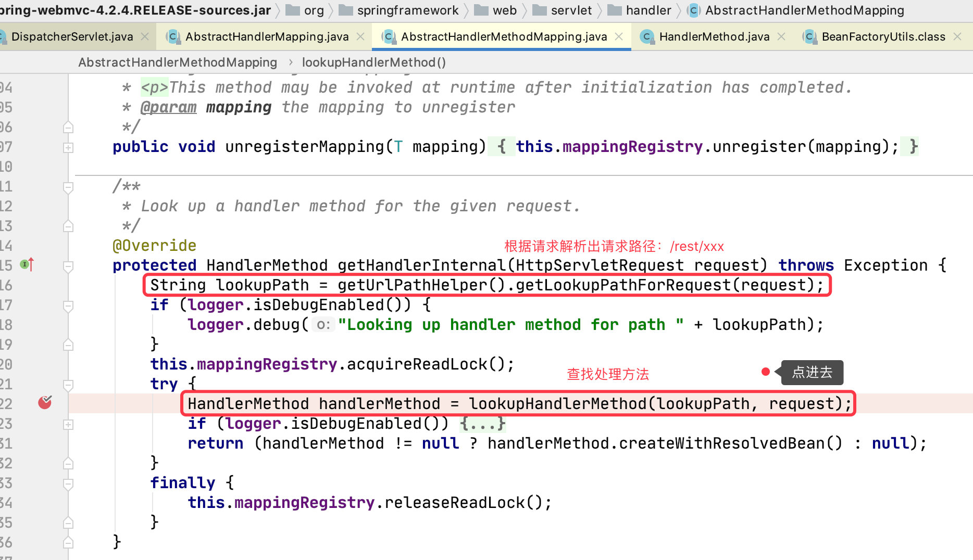Click the fold marker closing the finally block
The height and width of the screenshot is (560, 973).
(68, 523)
